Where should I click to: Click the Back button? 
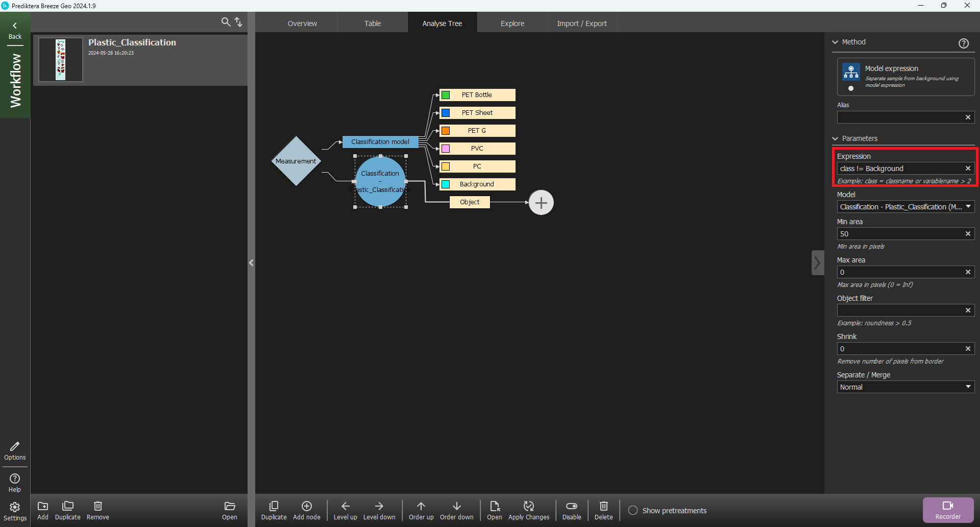click(x=15, y=30)
